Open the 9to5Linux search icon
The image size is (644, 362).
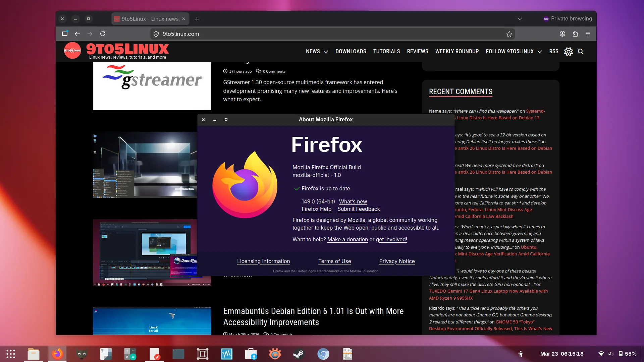[581, 52]
